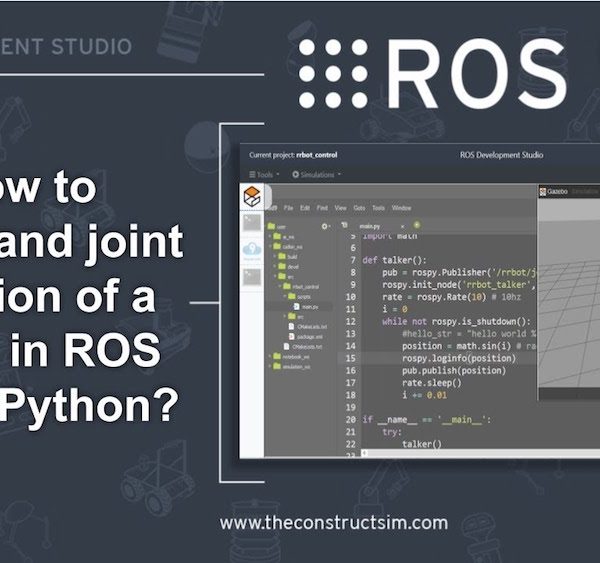Expand the notebook_ws folder

pos(270,356)
